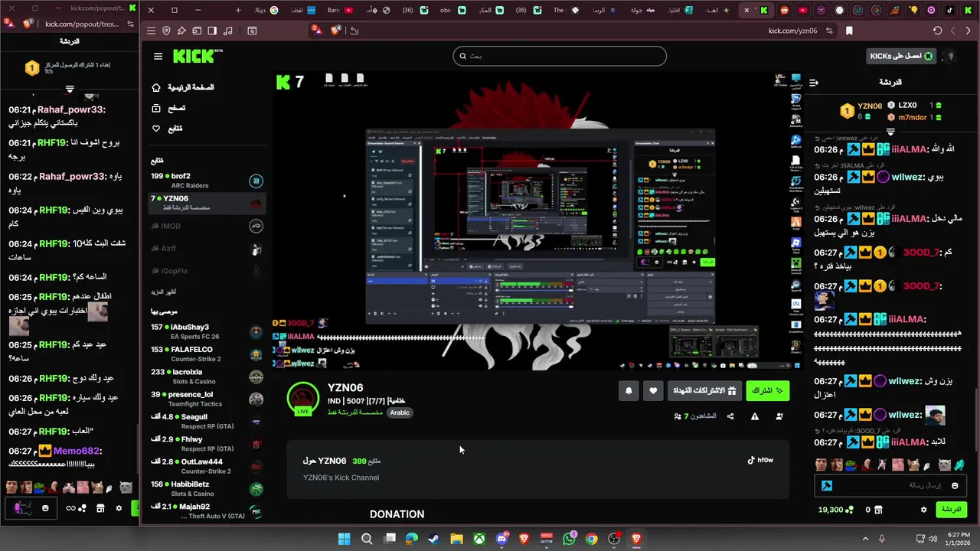
Task: Open recommended channel OutLaw444
Action: point(207,466)
